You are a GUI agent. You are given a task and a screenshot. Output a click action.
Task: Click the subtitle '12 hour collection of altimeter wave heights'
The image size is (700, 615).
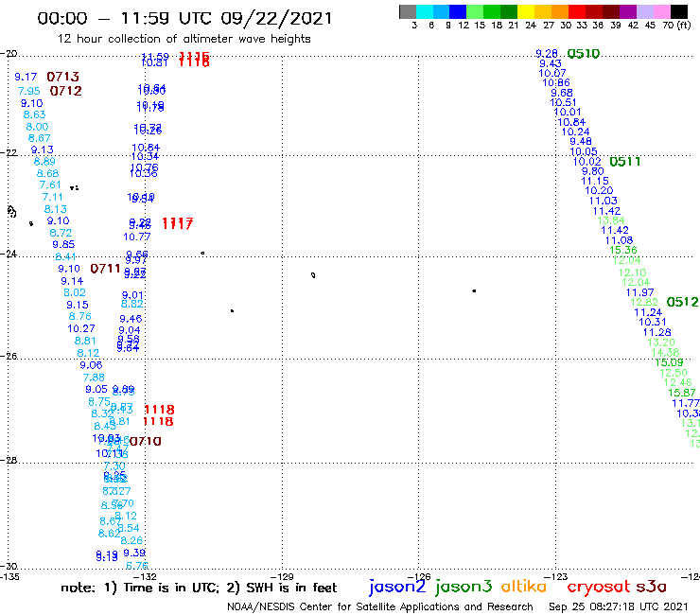tap(184, 39)
